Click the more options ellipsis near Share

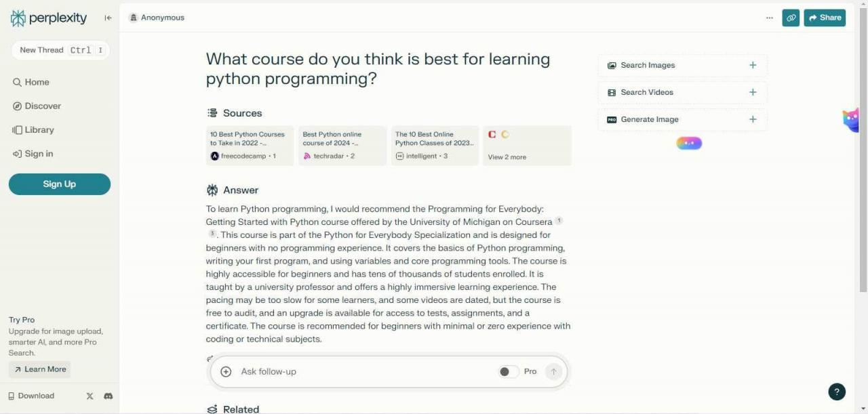770,18
